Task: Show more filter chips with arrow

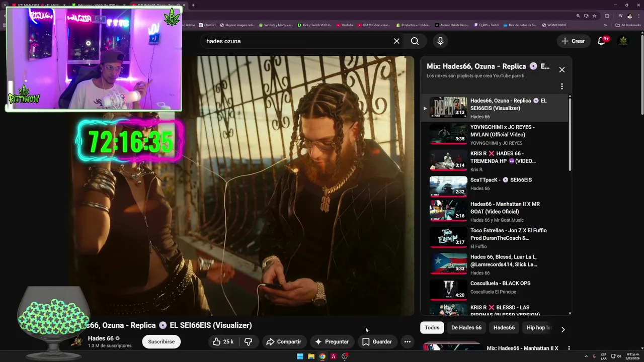Action: pos(563,329)
